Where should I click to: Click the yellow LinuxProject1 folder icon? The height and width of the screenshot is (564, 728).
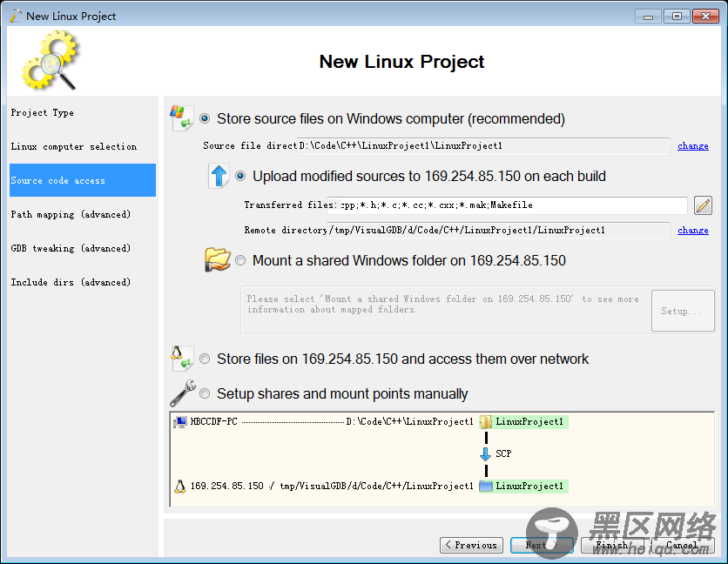coord(486,422)
